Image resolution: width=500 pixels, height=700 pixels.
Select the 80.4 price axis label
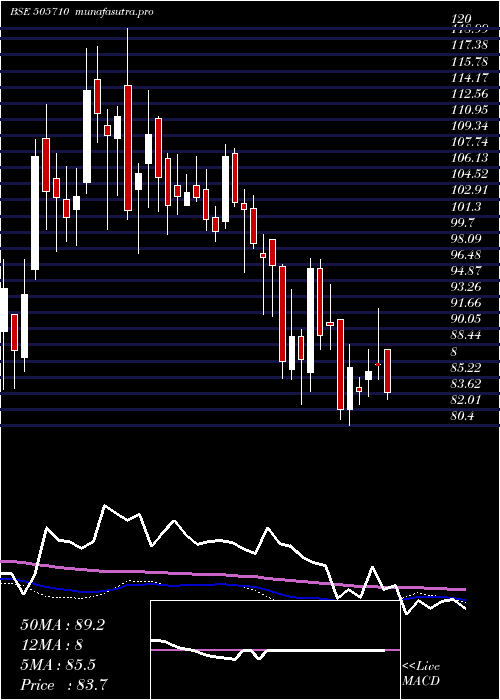click(463, 416)
